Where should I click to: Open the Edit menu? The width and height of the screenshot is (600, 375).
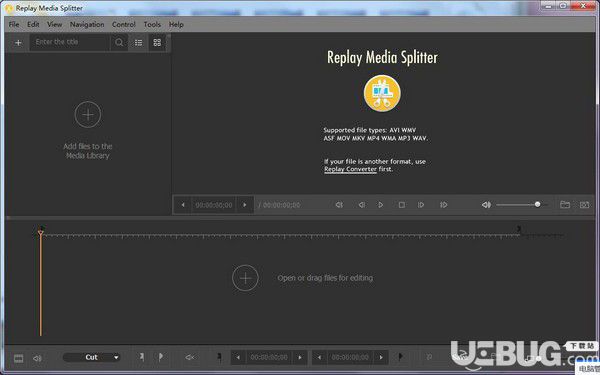pyautogui.click(x=33, y=24)
